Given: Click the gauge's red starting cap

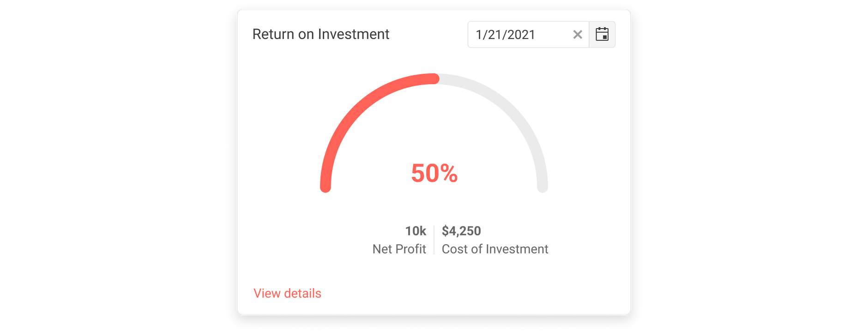Looking at the screenshot, I should pos(325,187).
